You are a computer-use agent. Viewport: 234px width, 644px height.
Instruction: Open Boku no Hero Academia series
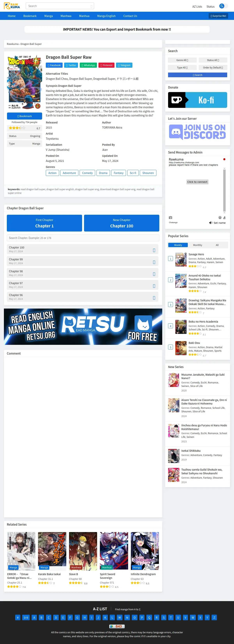203,322
